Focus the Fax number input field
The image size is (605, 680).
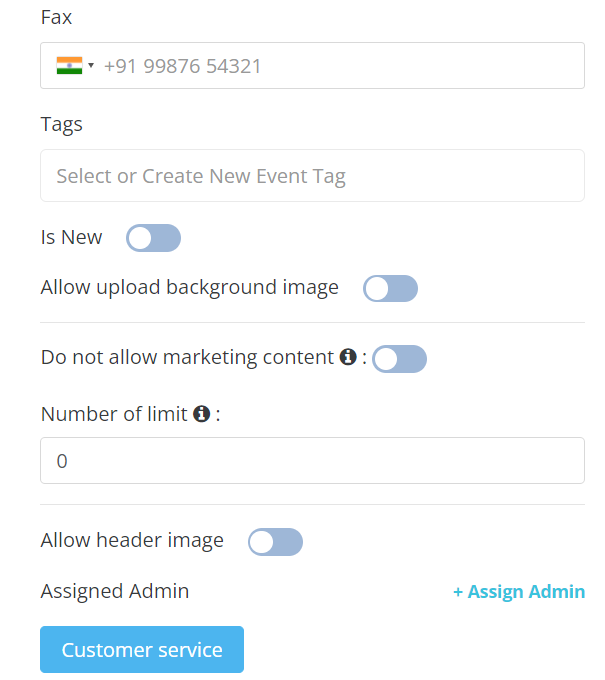tap(340, 66)
